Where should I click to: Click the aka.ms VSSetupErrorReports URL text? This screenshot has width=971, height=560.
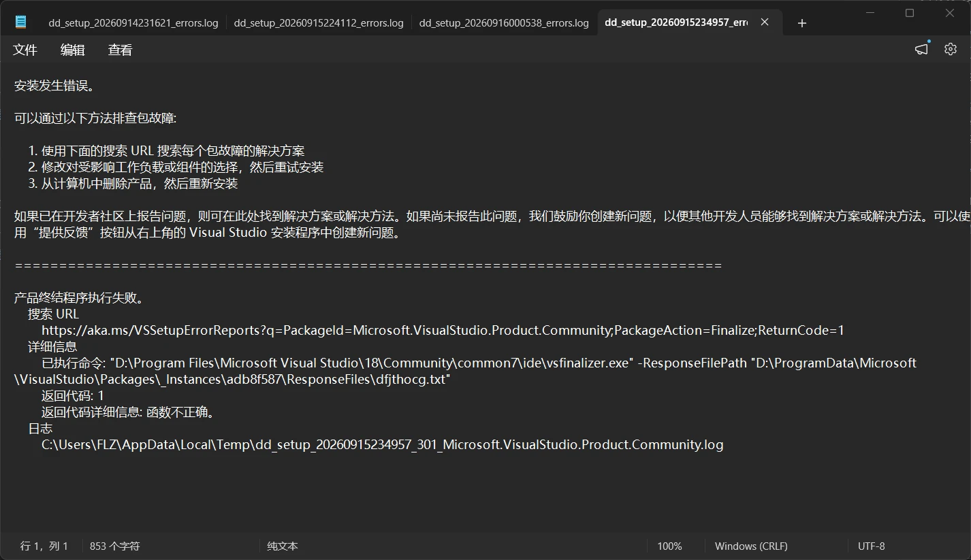tap(443, 331)
